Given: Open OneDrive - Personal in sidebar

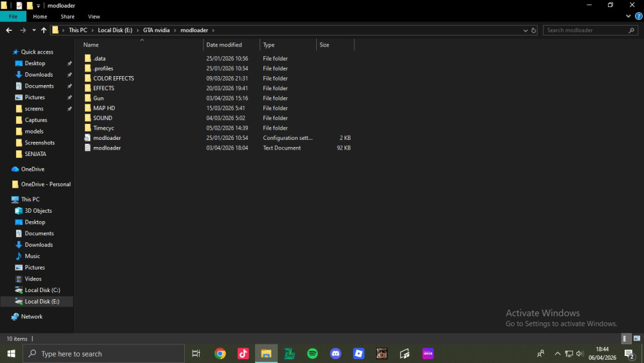Looking at the screenshot, I should (46, 184).
